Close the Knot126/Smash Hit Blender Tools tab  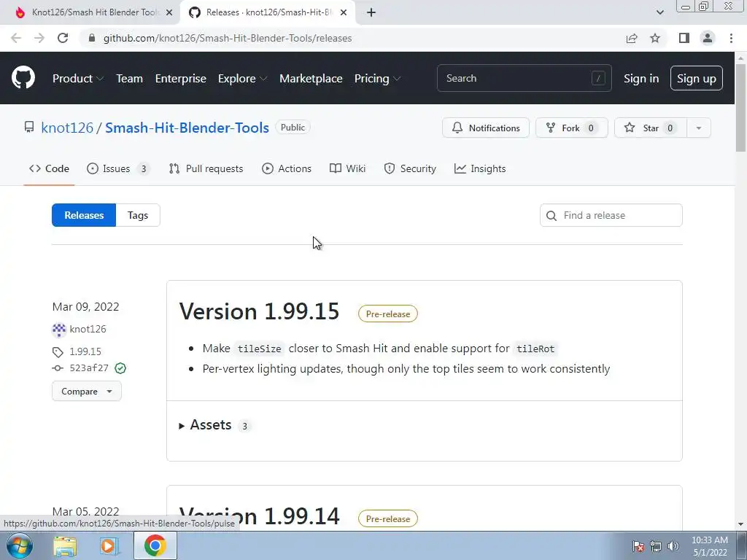(x=169, y=12)
